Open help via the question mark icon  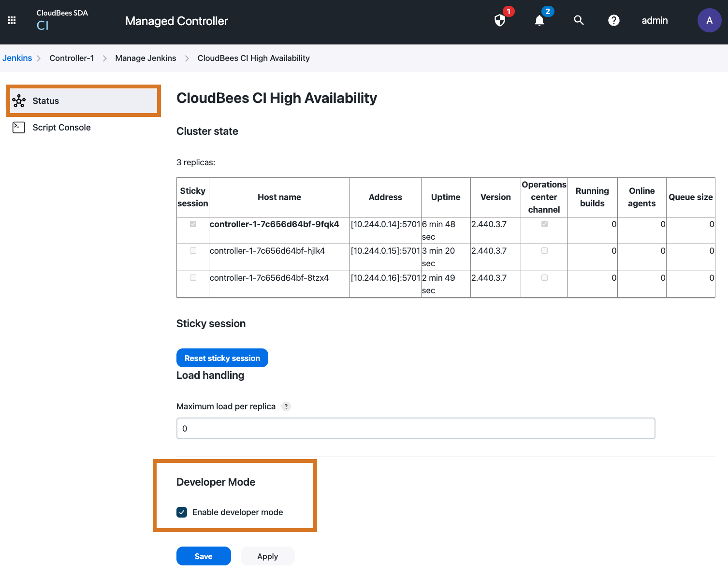614,20
